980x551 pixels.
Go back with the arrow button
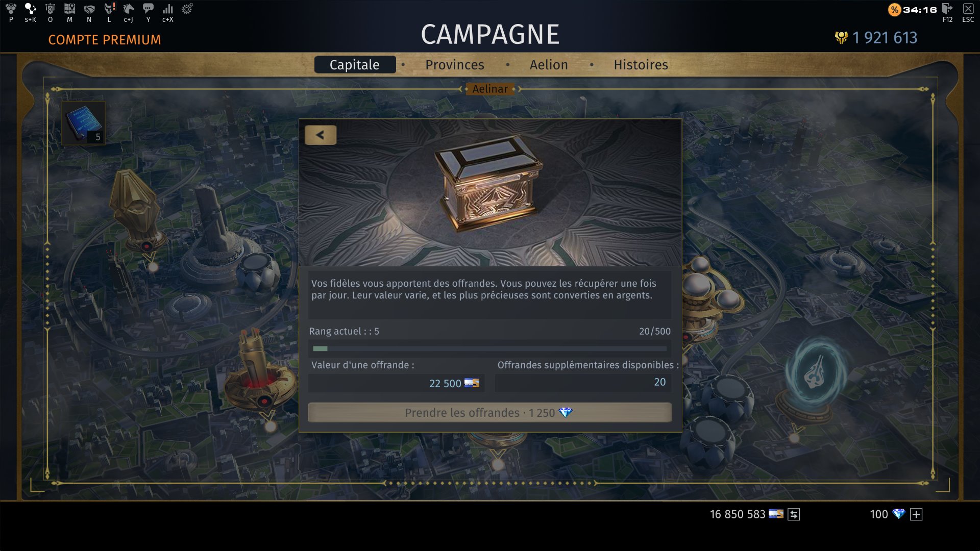(321, 135)
